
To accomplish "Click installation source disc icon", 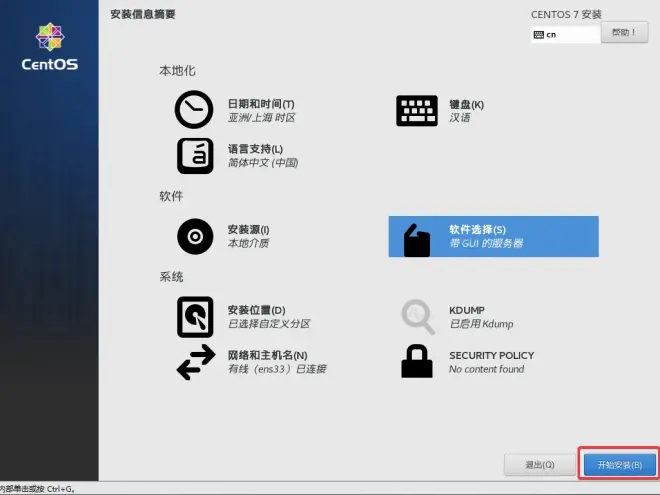I will click(x=195, y=237).
